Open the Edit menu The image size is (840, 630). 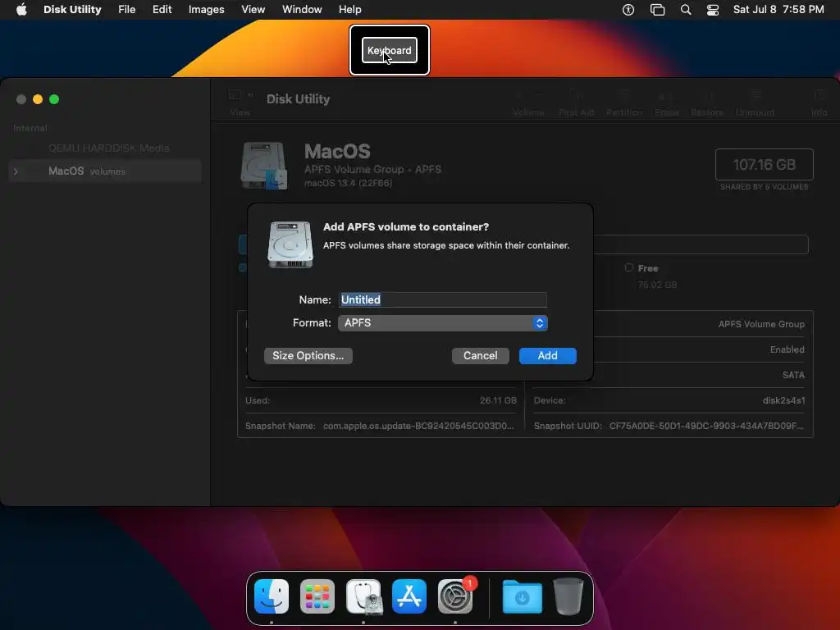click(x=162, y=10)
